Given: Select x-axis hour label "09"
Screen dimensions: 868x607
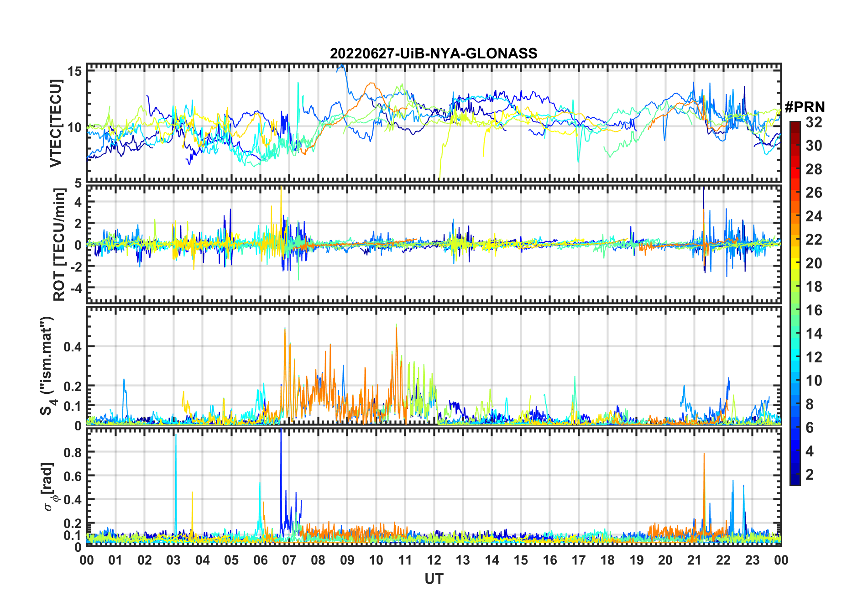Looking at the screenshot, I should (347, 560).
